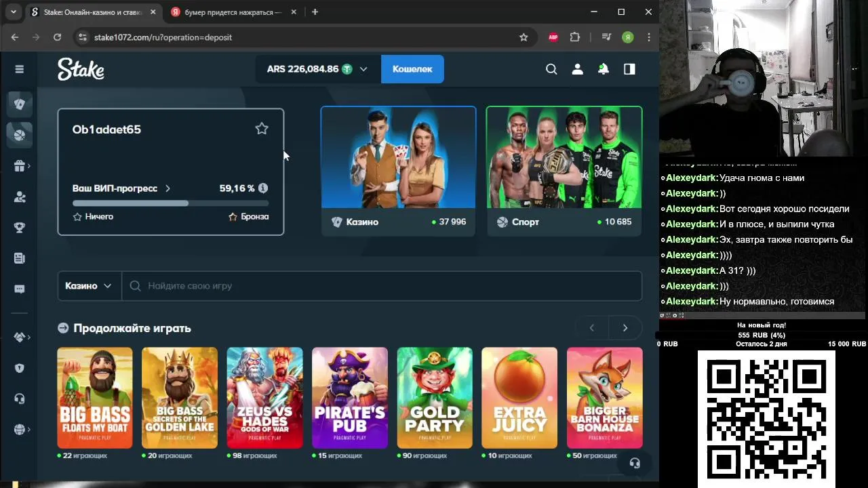Open the ARS balance currency dropdown
The height and width of the screenshot is (488, 868).
(x=317, y=69)
